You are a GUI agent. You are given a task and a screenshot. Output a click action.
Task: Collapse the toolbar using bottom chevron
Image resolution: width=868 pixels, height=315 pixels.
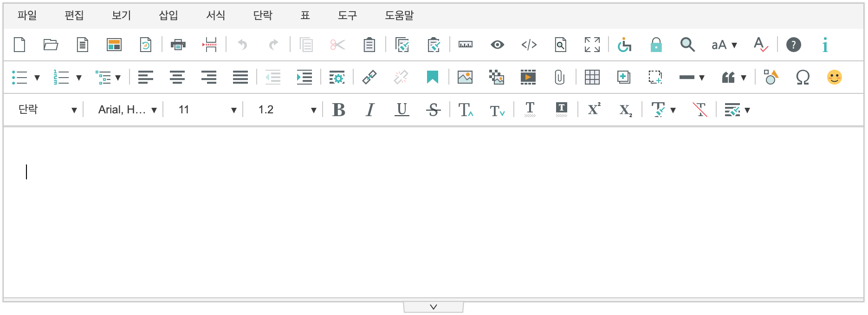coord(433,307)
